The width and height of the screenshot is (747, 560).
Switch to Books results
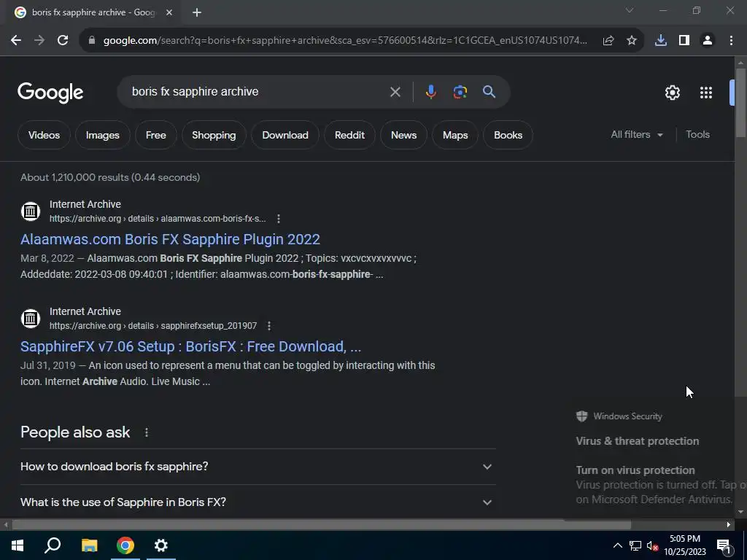click(508, 135)
